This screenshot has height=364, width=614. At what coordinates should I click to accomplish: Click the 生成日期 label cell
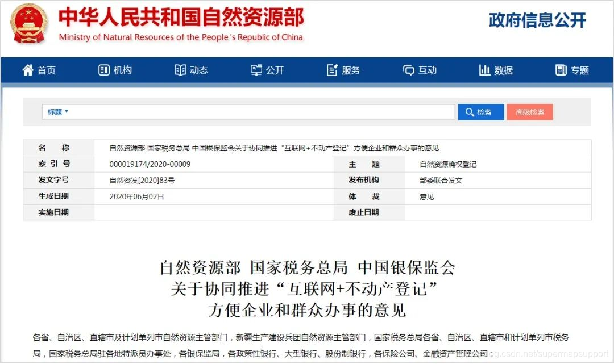pyautogui.click(x=59, y=196)
